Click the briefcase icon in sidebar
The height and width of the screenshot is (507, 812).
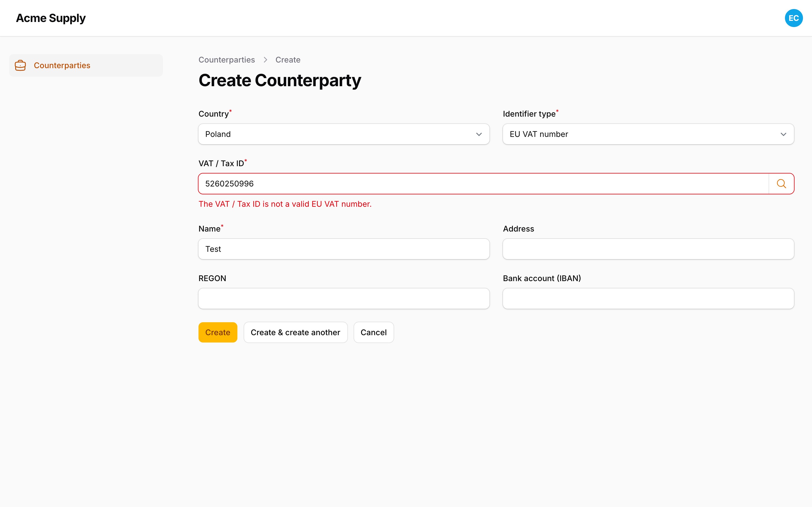coord(21,65)
